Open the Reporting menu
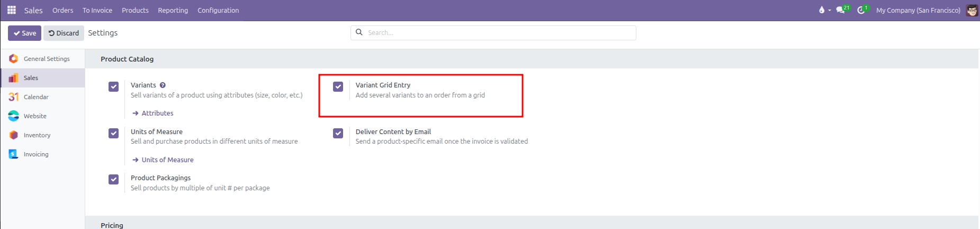 pos(173,10)
